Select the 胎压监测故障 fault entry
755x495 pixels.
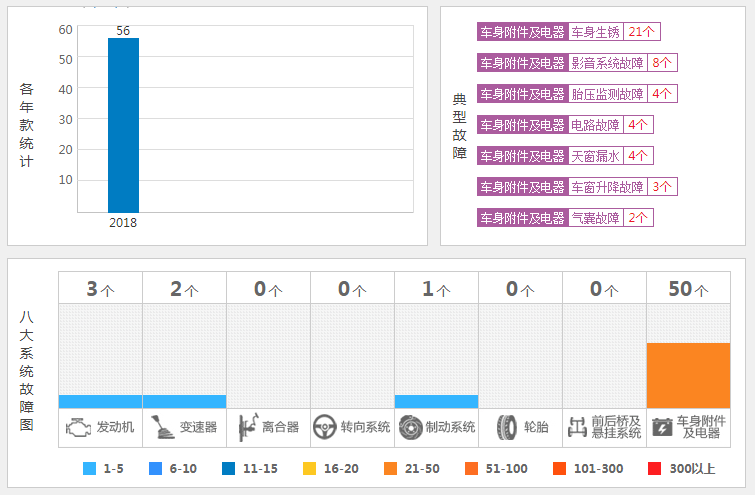[x=607, y=94]
